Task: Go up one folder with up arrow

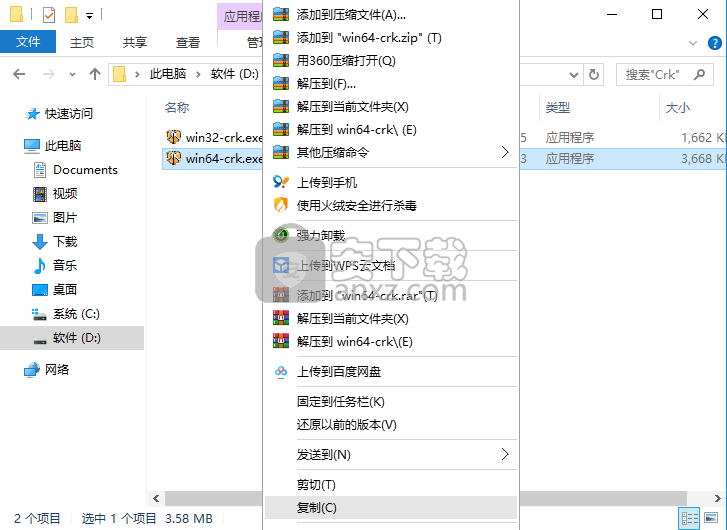Action: [x=95, y=74]
